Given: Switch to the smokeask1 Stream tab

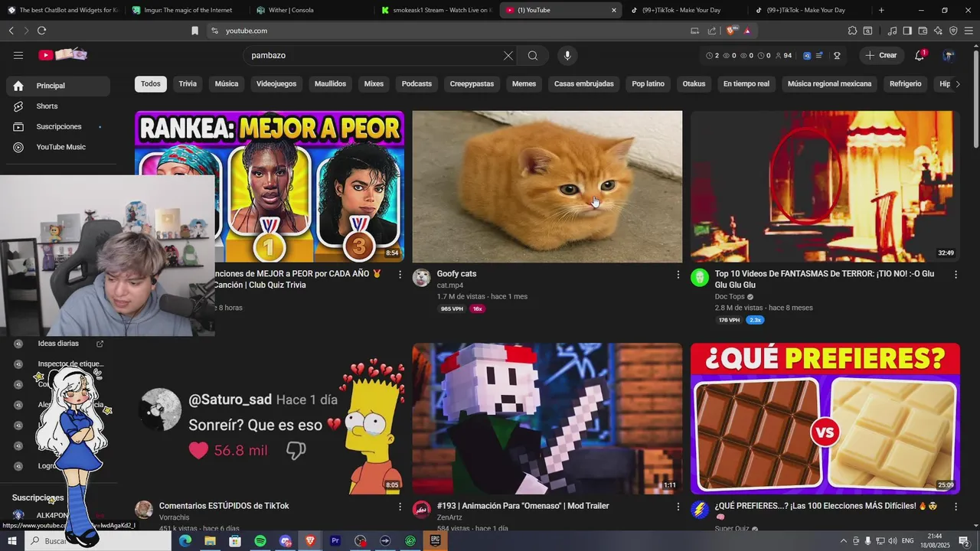Looking at the screenshot, I should click(437, 10).
